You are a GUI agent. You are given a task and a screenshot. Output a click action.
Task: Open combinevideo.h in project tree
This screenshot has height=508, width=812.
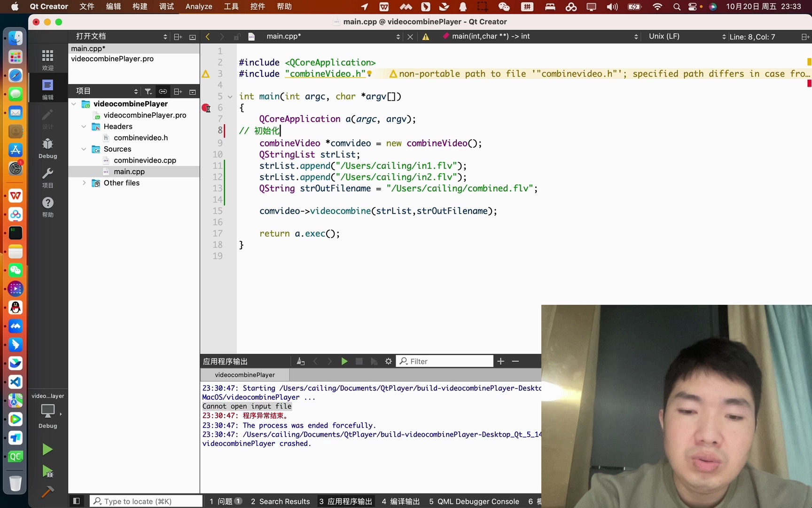(141, 138)
